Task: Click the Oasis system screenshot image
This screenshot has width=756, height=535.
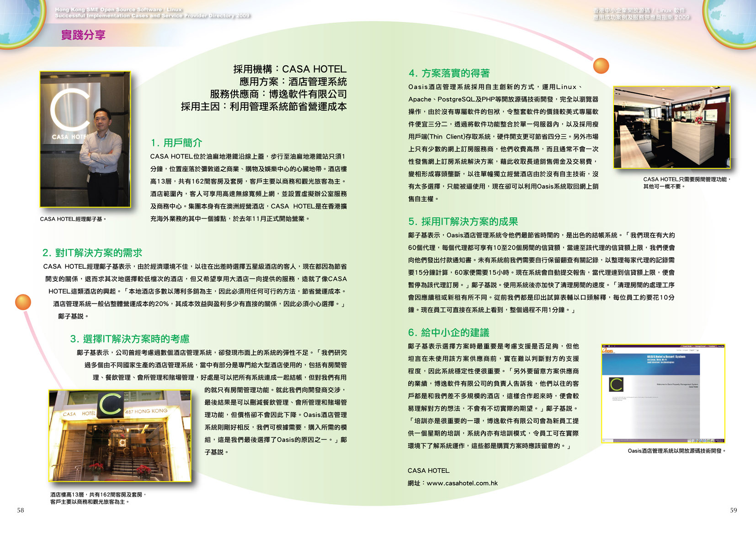Action: [663, 394]
